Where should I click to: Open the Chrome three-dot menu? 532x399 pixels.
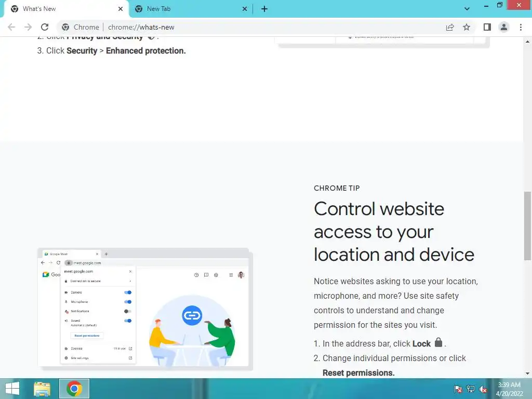coord(521,27)
